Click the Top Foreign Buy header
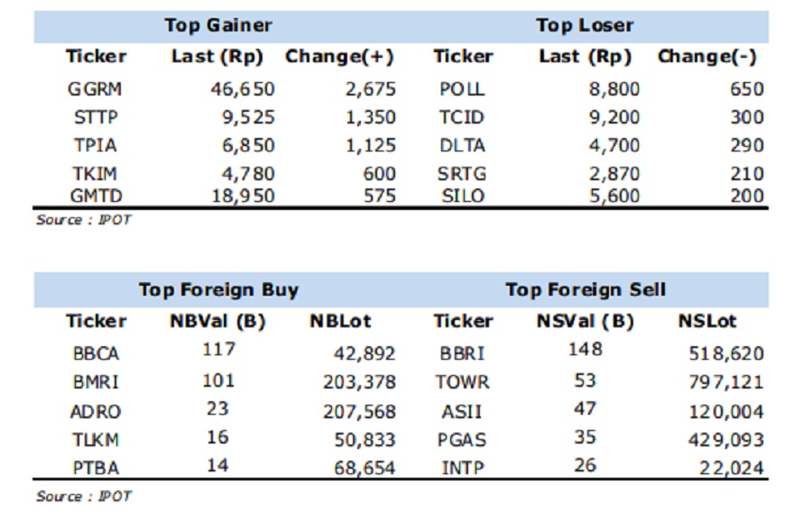This screenshot has height=522, width=812. [218, 289]
